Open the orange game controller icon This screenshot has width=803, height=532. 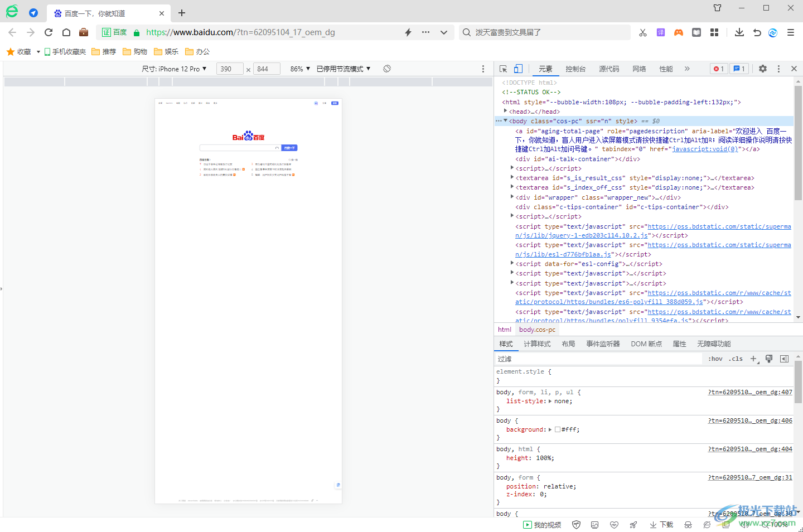click(x=679, y=32)
